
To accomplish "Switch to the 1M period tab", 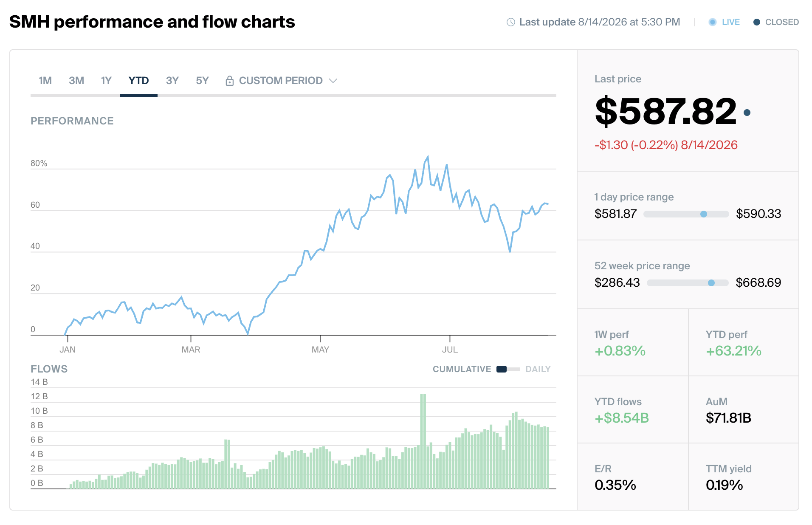I will (x=45, y=81).
